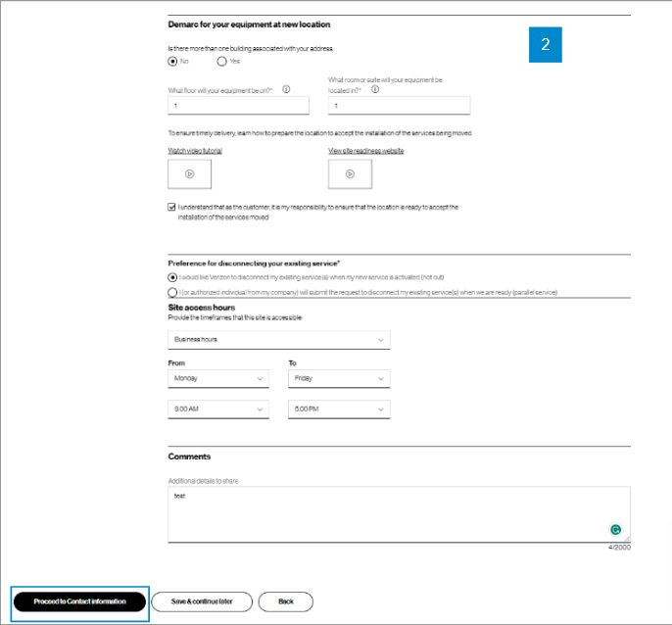Click the Grammarly icon in the comments box
The height and width of the screenshot is (625, 672).
616,530
